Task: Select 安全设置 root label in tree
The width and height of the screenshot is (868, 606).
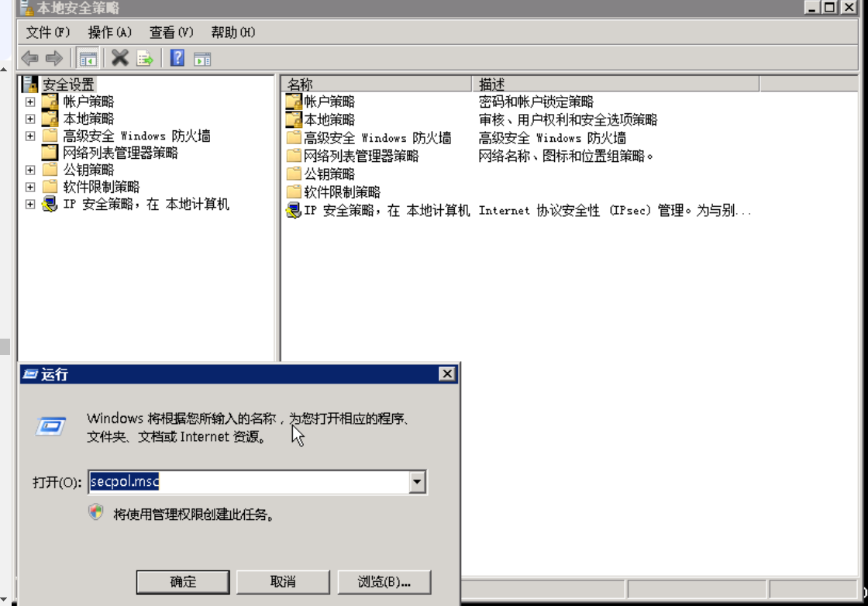Action: coord(69,84)
